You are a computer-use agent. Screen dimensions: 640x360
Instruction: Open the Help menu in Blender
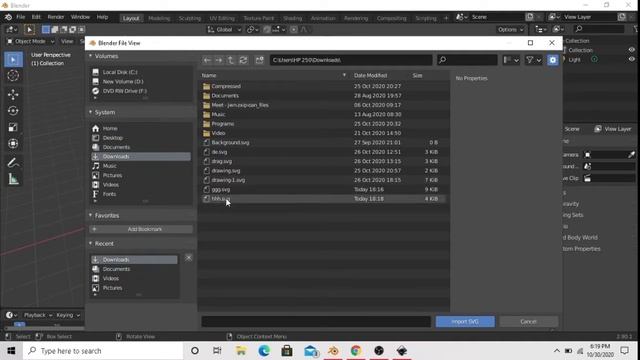click(x=102, y=17)
